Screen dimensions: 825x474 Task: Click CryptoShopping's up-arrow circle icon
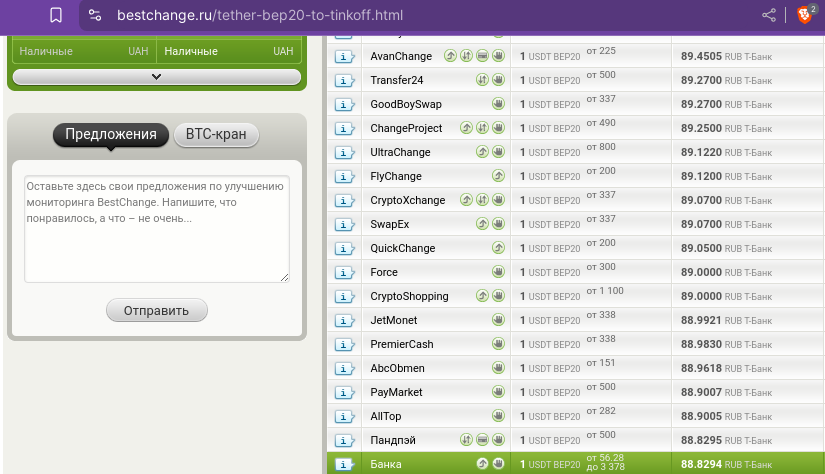click(482, 296)
